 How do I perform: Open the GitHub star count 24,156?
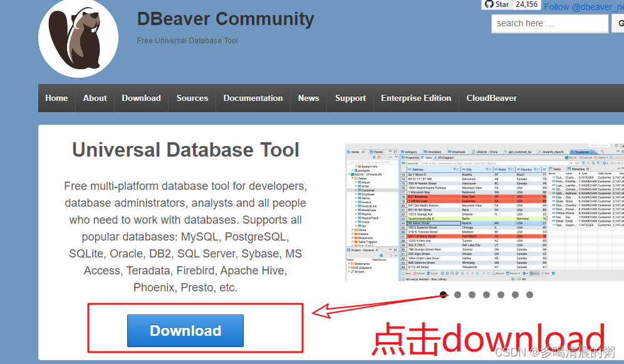tap(526, 4)
